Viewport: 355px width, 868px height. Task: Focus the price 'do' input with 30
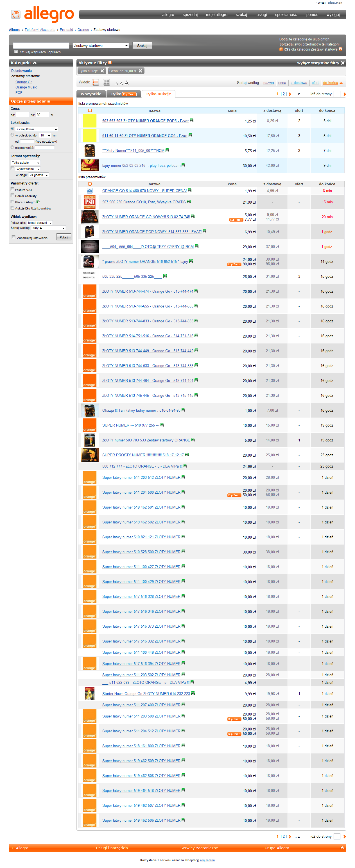pos(42,115)
